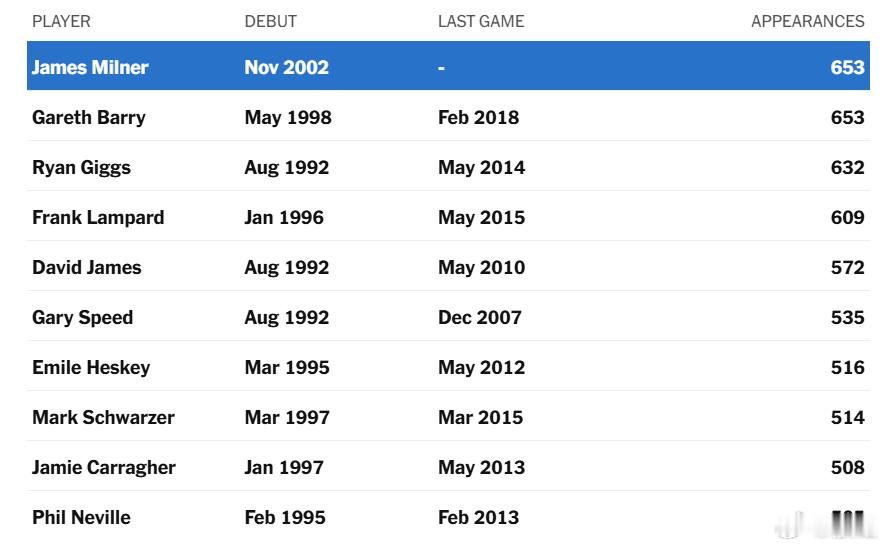Choose Gary Speed from the list
Image resolution: width=887 pixels, height=547 pixels.
coord(82,317)
